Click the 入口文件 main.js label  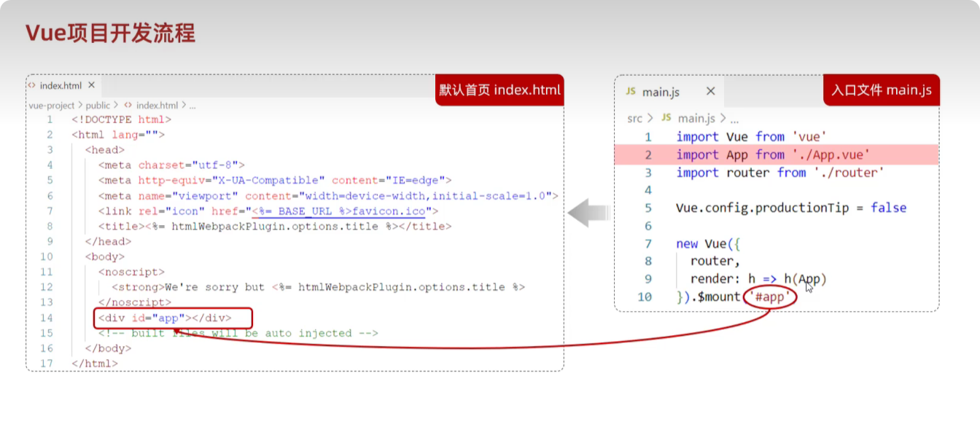pos(882,90)
